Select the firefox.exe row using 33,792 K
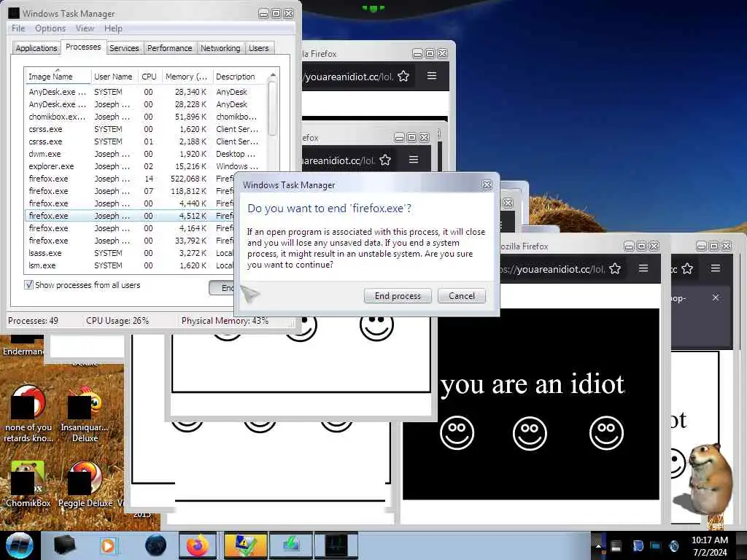747x560 pixels. point(131,241)
